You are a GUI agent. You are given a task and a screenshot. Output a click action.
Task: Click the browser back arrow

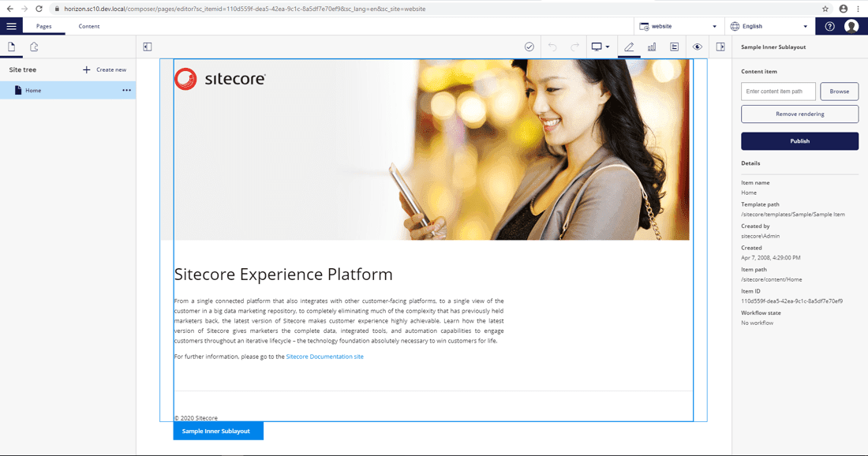10,9
